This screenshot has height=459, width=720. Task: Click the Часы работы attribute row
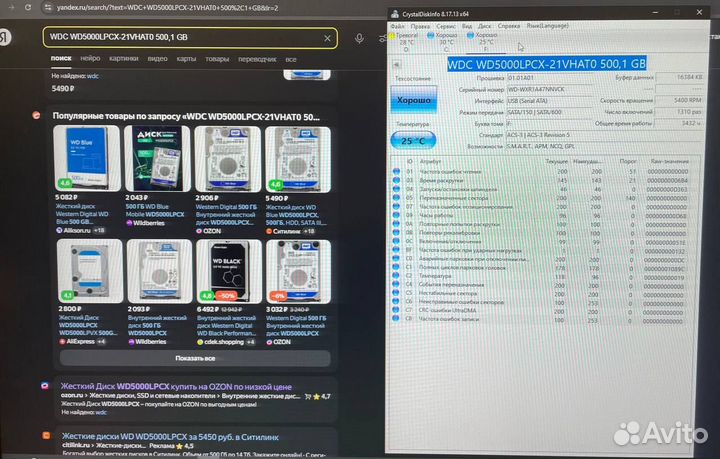[x=541, y=216]
